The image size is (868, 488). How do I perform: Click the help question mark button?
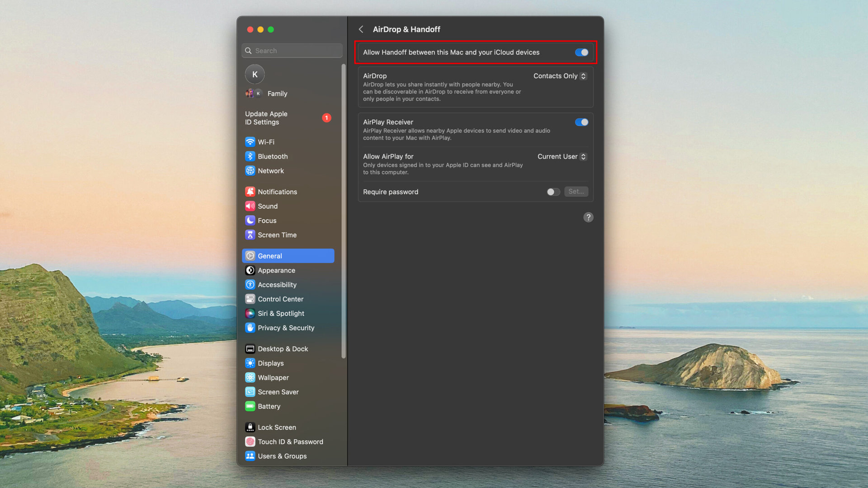coord(588,217)
